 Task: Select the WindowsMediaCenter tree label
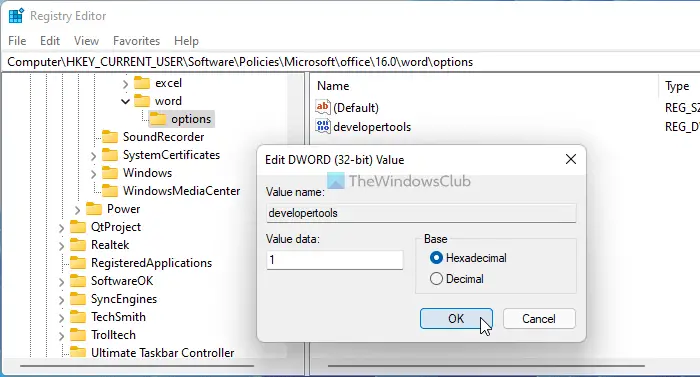[x=181, y=191]
